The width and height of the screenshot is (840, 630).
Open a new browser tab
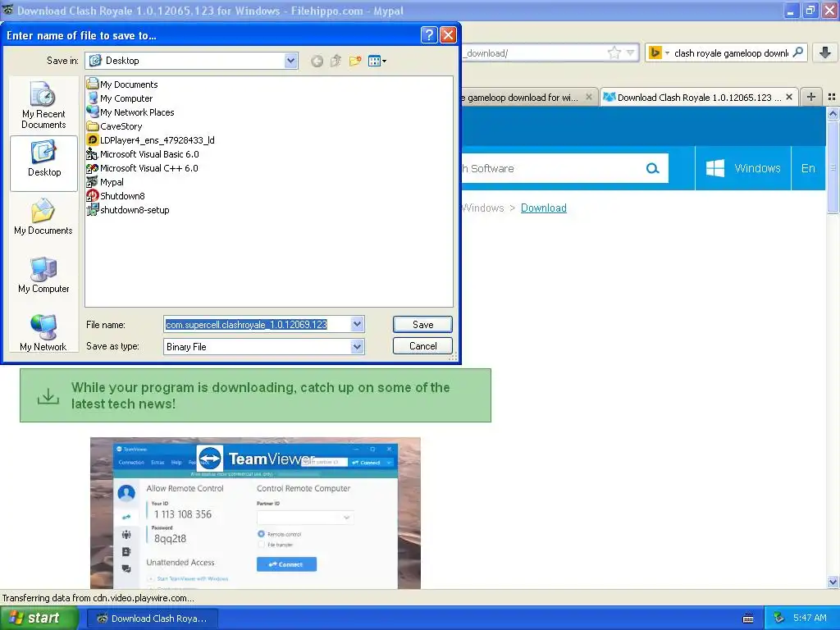(811, 97)
